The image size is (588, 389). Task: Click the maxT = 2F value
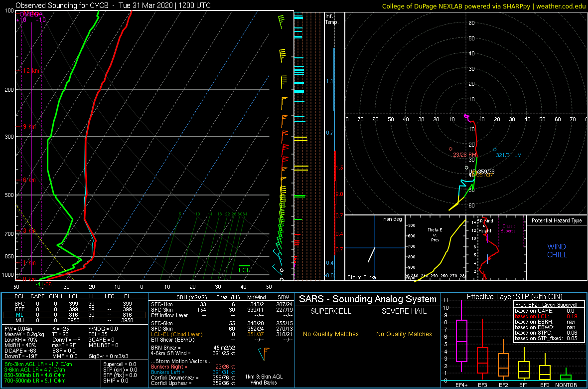point(63,345)
